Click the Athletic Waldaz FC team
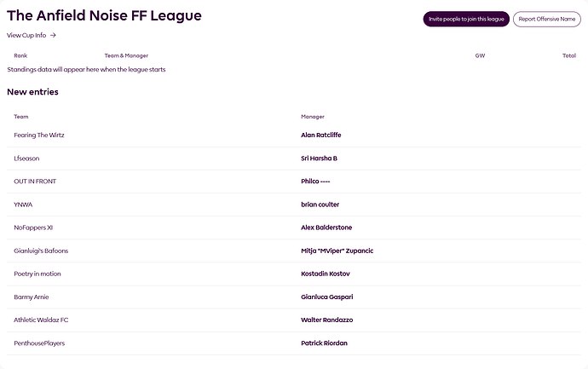Viewport: 588px width, 369px height. (41, 320)
